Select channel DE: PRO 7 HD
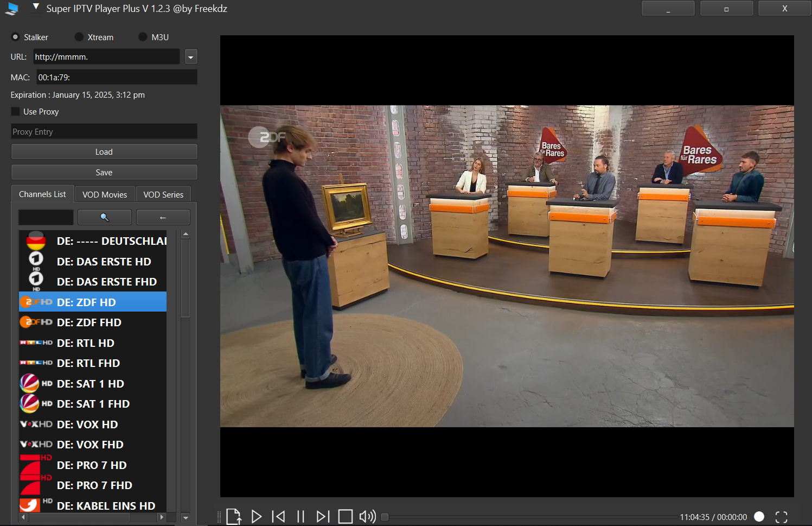 click(x=93, y=465)
